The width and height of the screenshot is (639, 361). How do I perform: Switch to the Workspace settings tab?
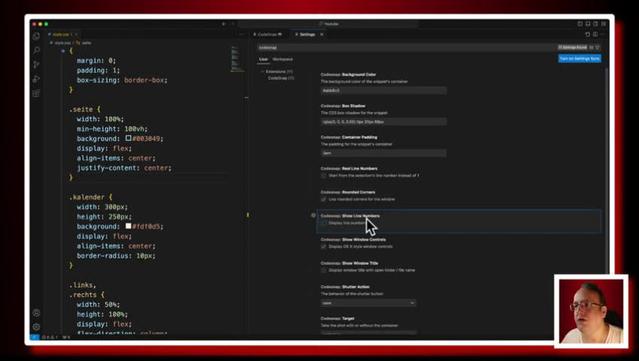pyautogui.click(x=282, y=59)
